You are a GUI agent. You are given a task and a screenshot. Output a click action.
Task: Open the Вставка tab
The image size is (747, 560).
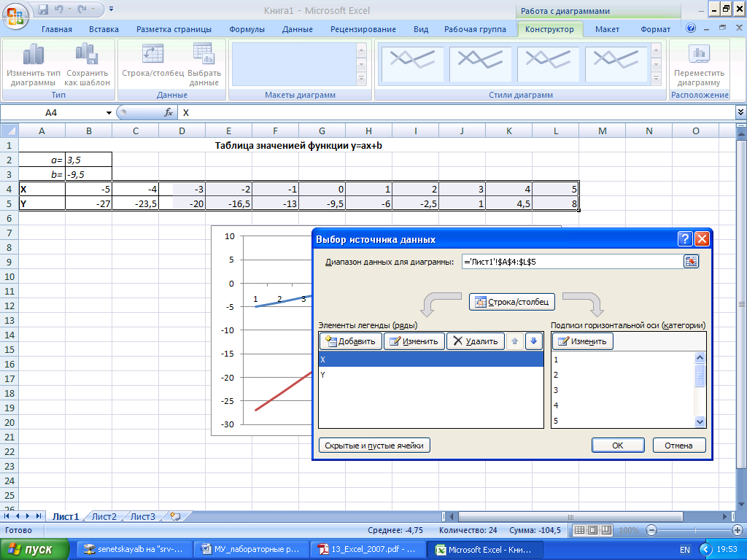[104, 29]
